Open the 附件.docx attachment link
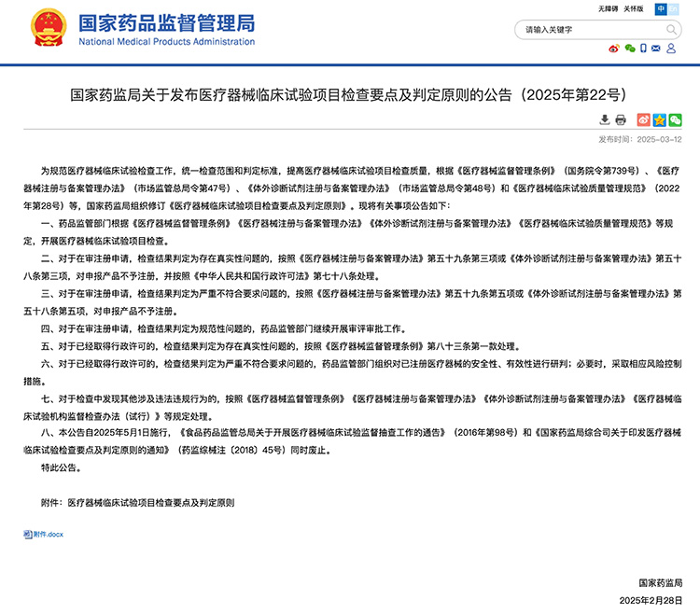This screenshot has height=614, width=700. pos(49,534)
